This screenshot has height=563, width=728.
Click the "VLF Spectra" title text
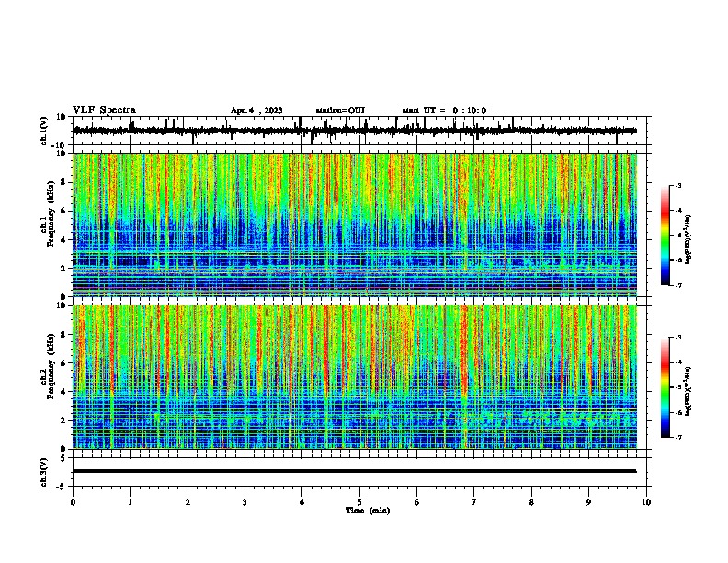point(104,110)
